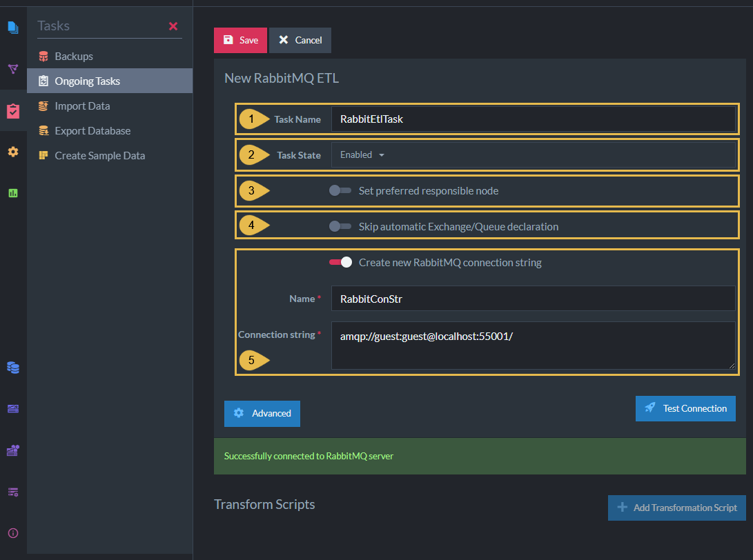Grab the Connection string resize handle
Screen dimensions: 753x560
tap(732, 366)
